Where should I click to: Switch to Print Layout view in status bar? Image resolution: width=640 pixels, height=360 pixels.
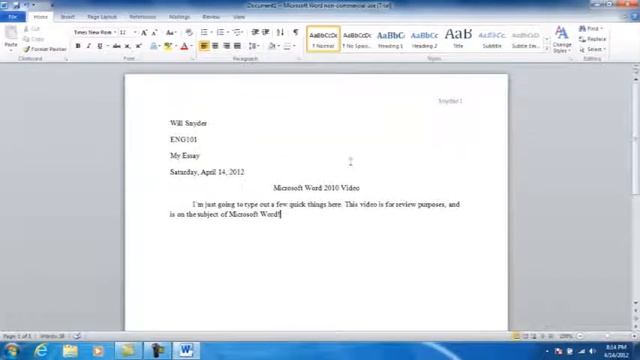click(x=516, y=336)
